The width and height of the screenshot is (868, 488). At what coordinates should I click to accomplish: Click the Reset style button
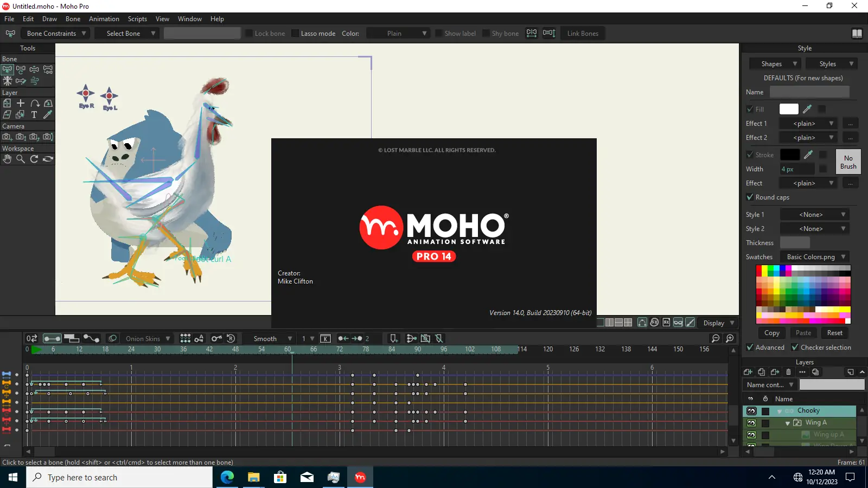[835, 333]
